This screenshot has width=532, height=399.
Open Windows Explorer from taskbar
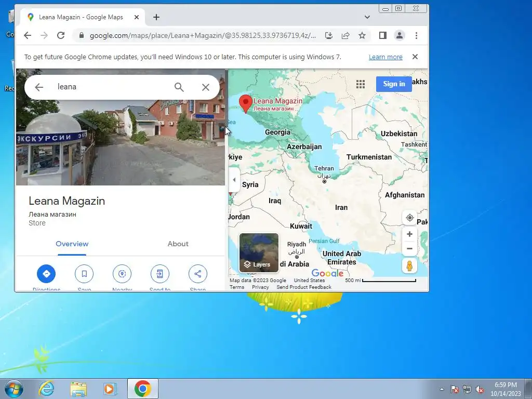pos(78,389)
